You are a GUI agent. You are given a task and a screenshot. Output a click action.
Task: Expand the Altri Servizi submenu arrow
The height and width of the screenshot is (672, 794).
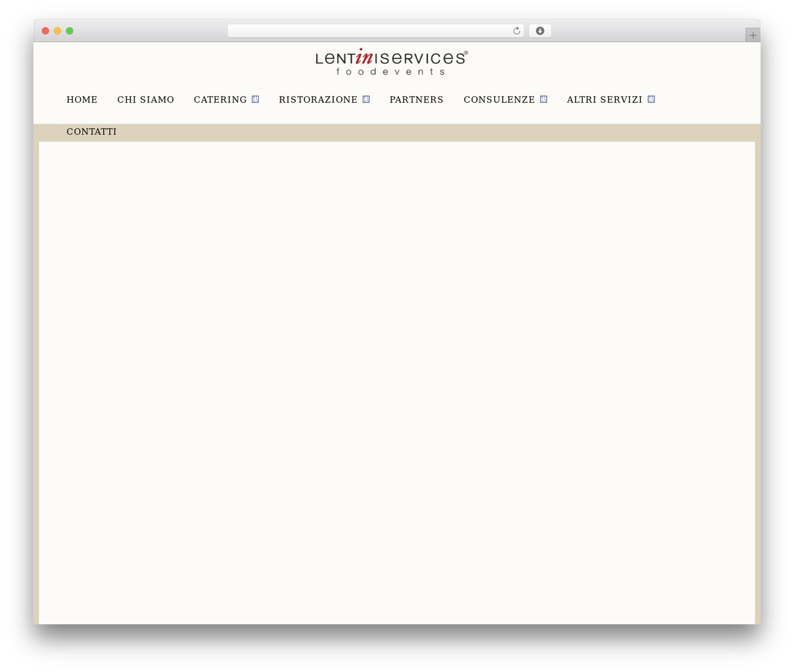651,99
